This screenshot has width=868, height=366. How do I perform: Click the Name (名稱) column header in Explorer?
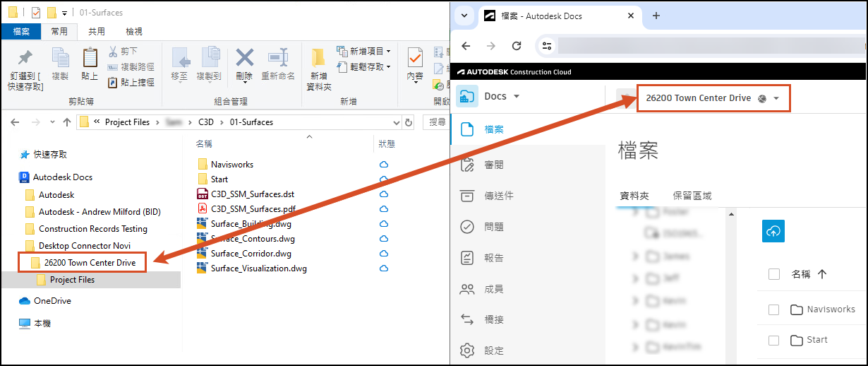click(204, 143)
